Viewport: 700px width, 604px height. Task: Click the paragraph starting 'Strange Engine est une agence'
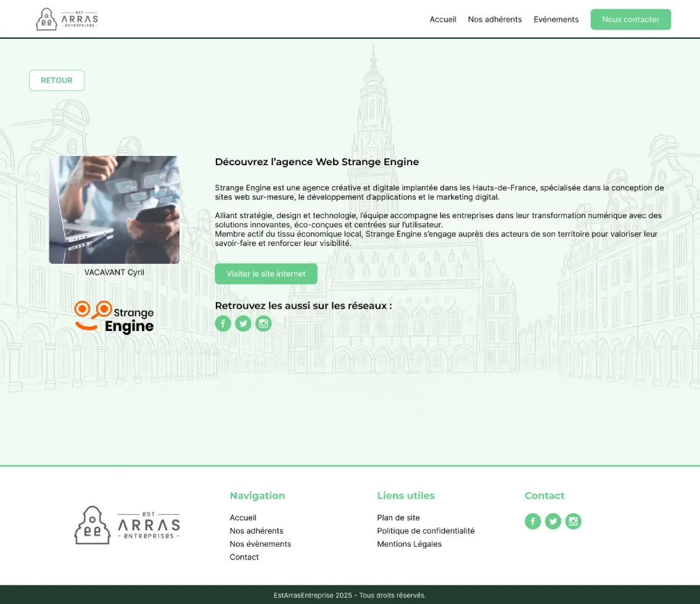pyautogui.click(x=439, y=192)
